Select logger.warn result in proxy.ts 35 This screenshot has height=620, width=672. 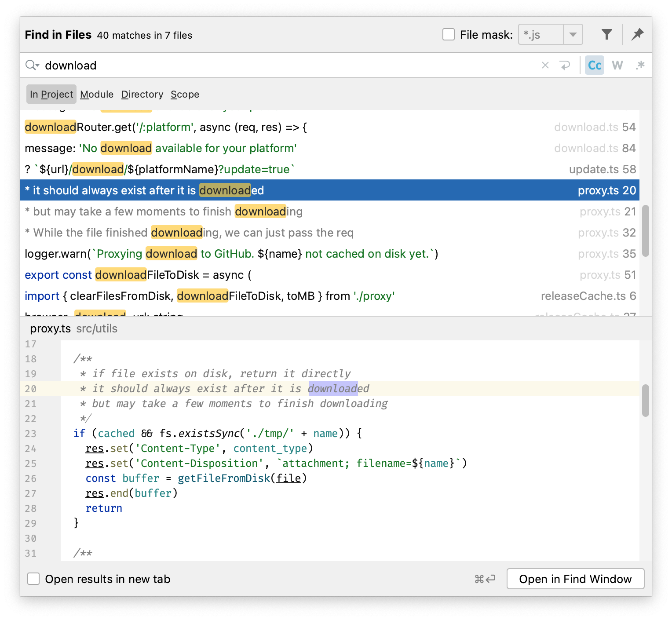point(330,254)
